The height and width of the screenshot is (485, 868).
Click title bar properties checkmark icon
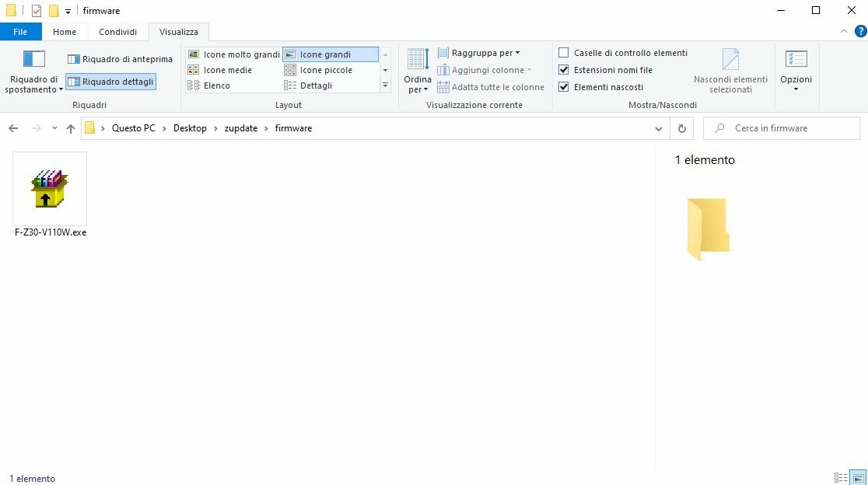click(37, 11)
